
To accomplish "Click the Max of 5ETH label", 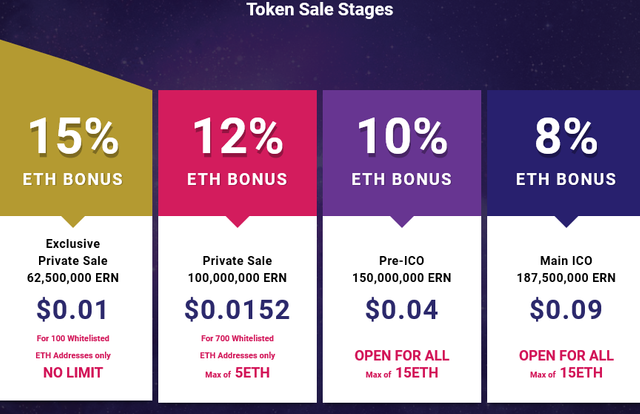I will (x=237, y=373).
